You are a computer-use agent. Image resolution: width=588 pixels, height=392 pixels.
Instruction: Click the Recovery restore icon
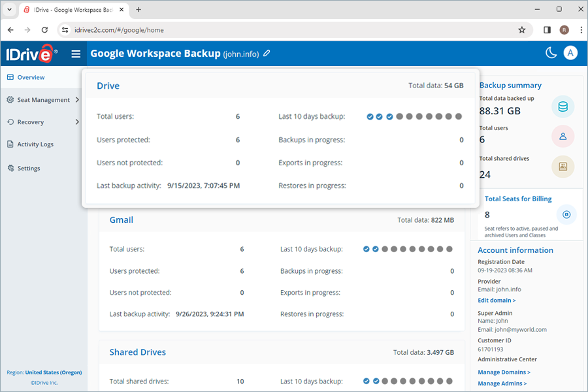point(10,122)
